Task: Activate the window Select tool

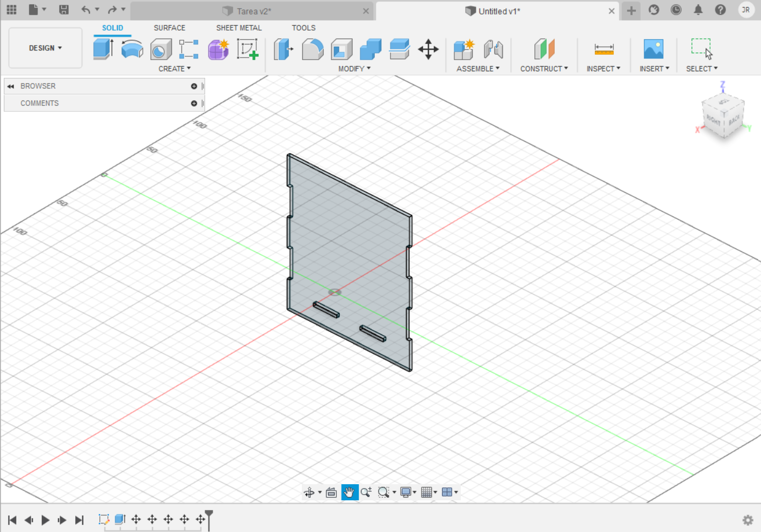Action: point(701,49)
